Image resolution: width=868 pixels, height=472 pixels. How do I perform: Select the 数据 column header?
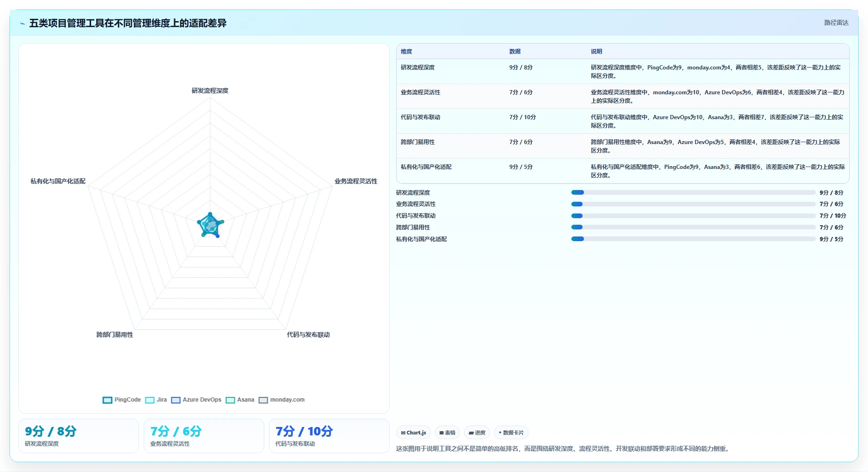tap(515, 52)
